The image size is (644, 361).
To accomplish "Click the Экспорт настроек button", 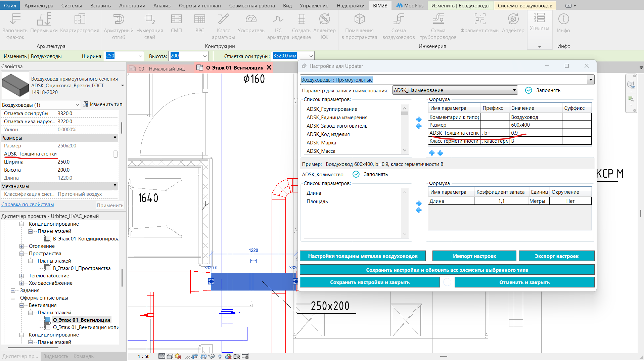I will point(557,256).
